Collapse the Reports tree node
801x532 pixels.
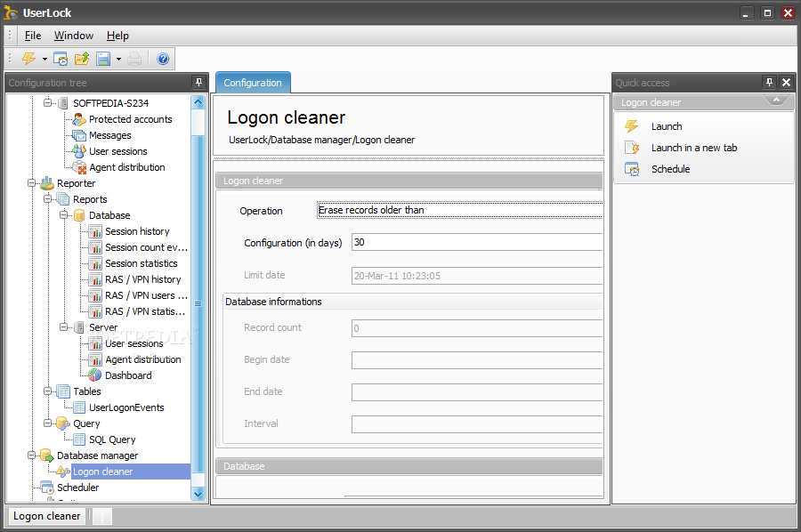[x=47, y=199]
